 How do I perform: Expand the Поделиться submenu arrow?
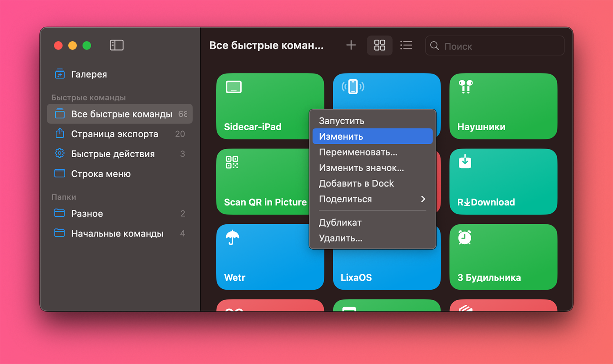[423, 199]
